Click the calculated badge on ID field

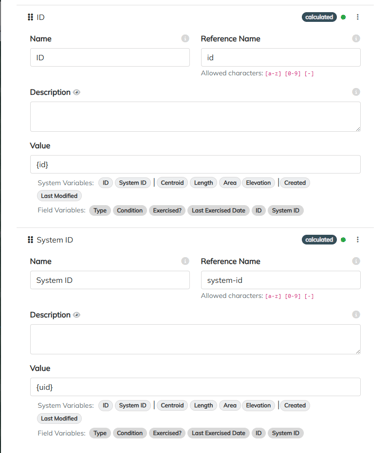[319, 17]
